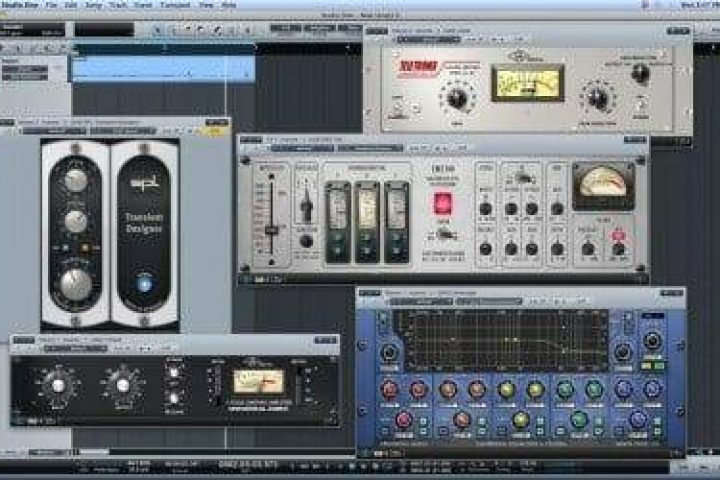The image size is (720, 480).
Task: Click the EMT 140 VU meter
Action: (x=603, y=185)
